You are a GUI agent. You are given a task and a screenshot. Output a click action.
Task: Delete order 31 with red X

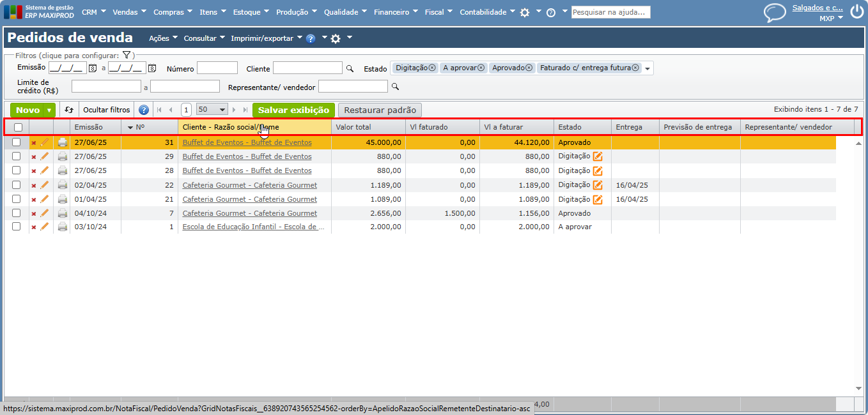point(34,143)
